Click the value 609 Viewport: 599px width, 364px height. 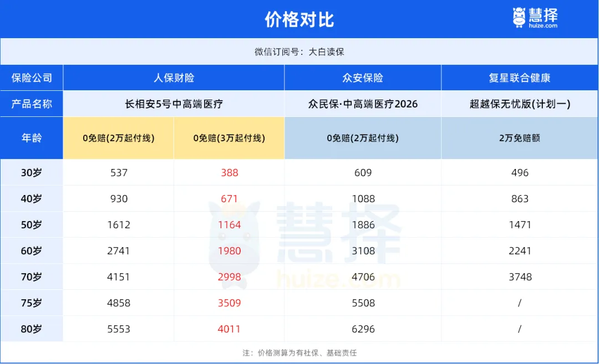(363, 173)
